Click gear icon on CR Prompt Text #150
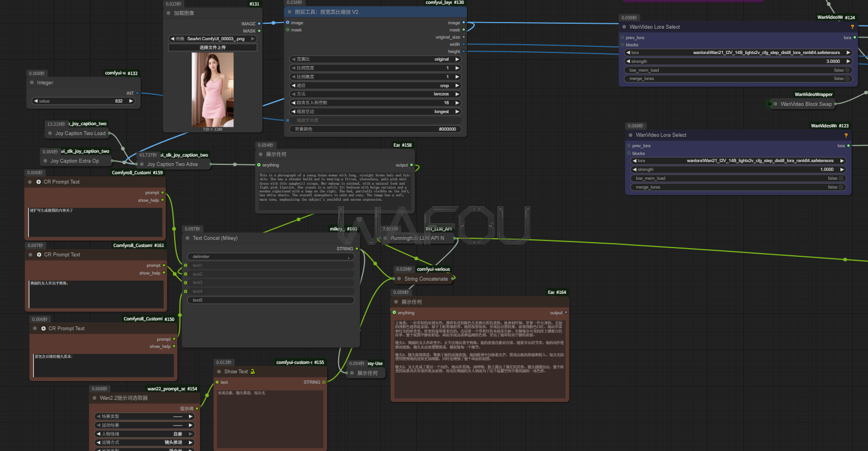 (44, 329)
